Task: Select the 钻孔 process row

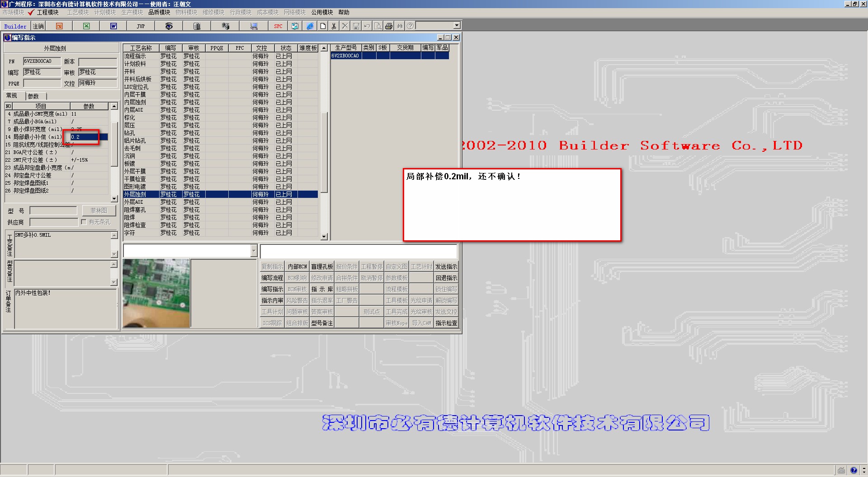Action: pyautogui.click(x=221, y=133)
